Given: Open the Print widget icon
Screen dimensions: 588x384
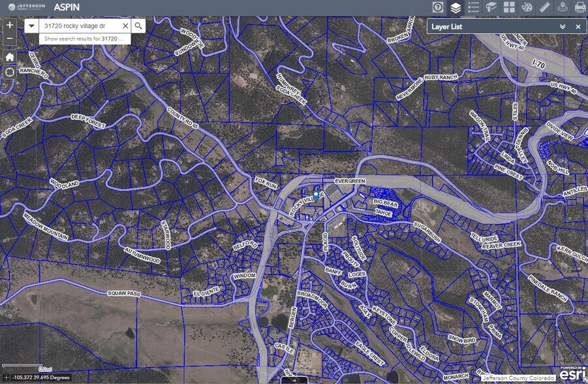Looking at the screenshot, I should (581, 7).
